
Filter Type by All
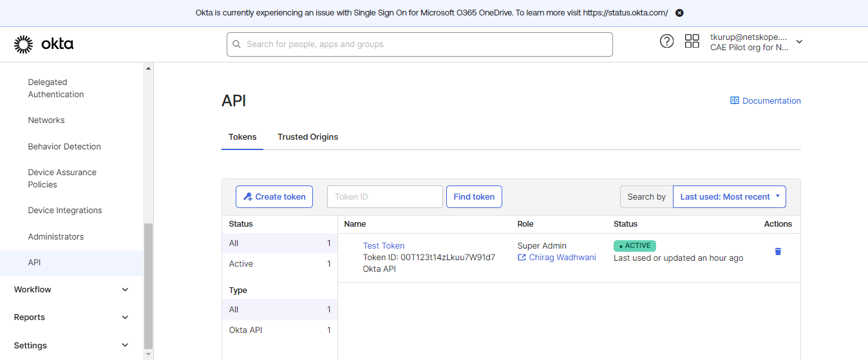pos(279,310)
